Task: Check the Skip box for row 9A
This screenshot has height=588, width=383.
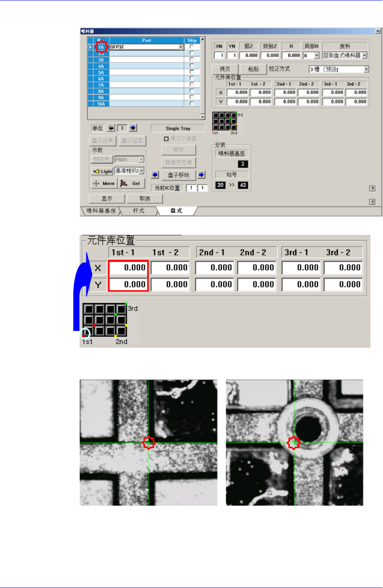Action: [x=192, y=97]
